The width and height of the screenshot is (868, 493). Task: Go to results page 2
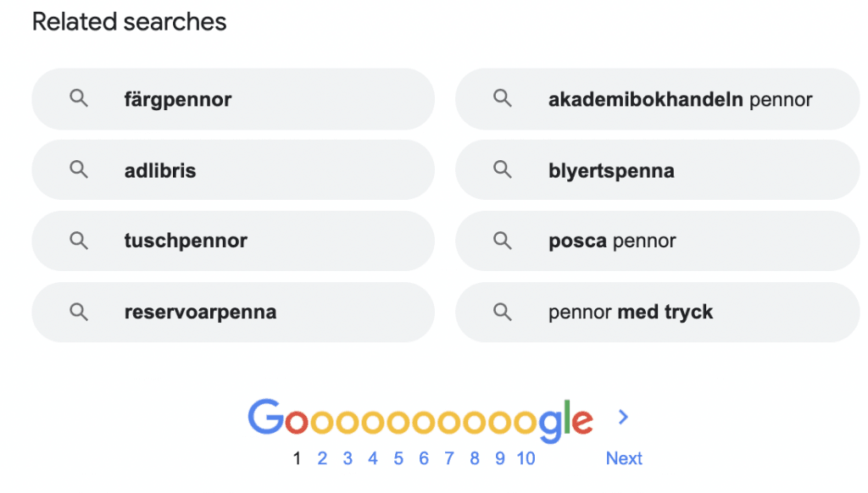coord(322,458)
